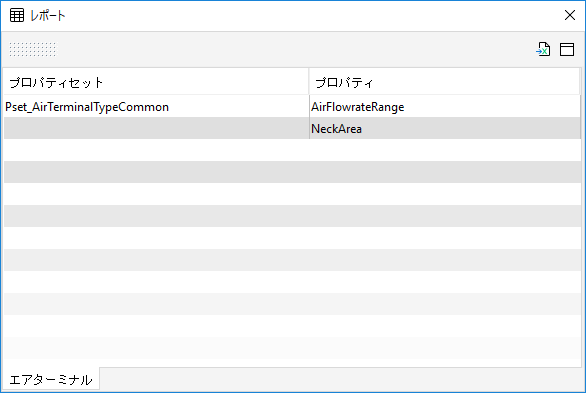Close the レポート window

(570, 15)
